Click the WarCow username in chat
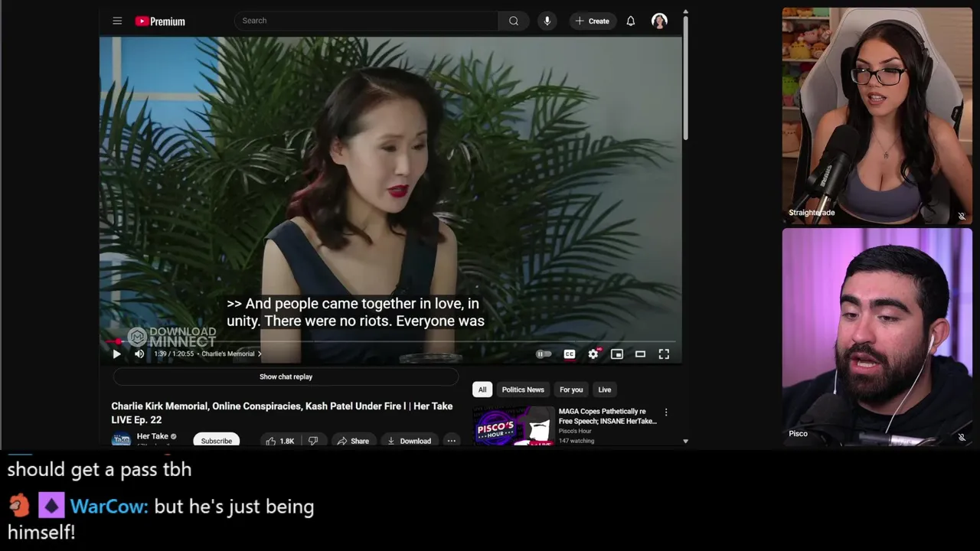Image resolution: width=980 pixels, height=551 pixels. click(x=109, y=507)
